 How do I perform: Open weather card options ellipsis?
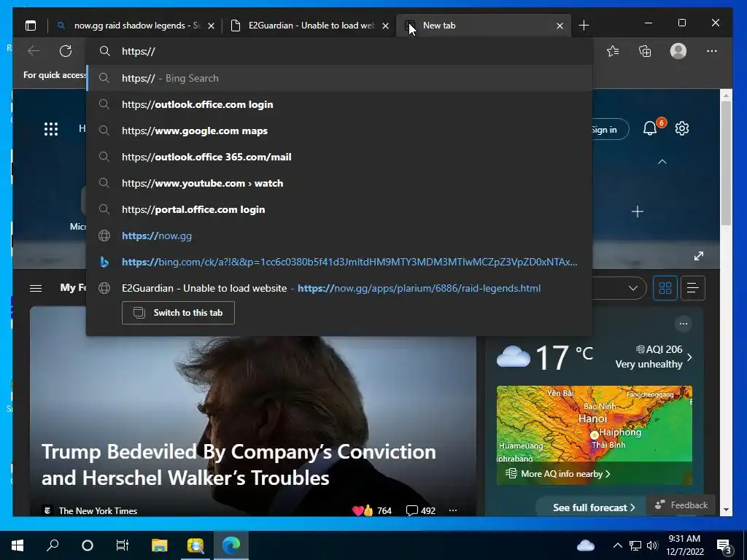683,324
